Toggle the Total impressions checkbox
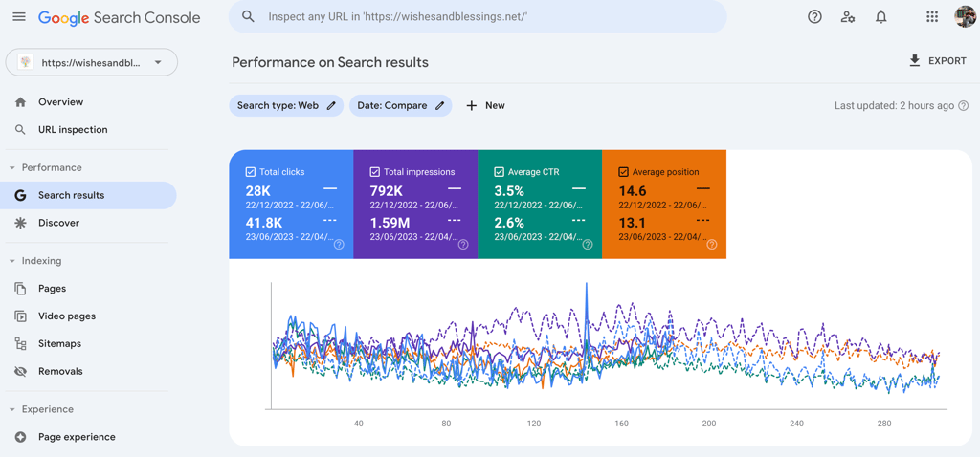This screenshot has height=457, width=980. 375,172
